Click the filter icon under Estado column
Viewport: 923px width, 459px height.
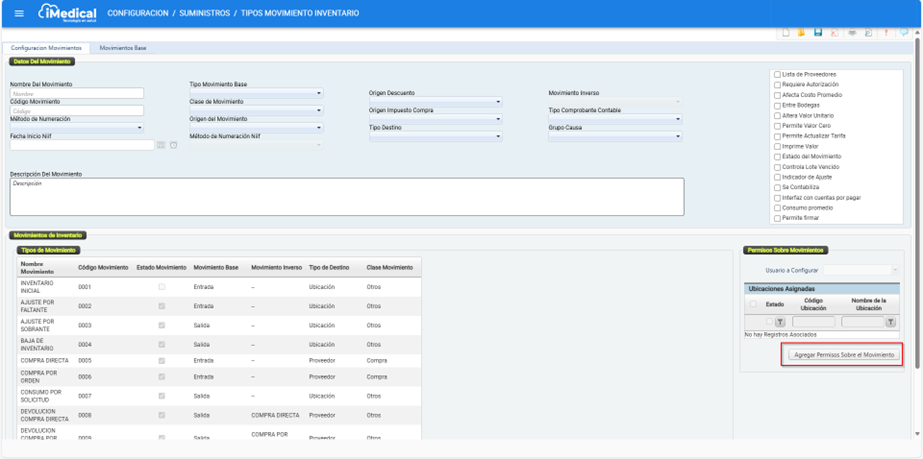coord(780,322)
